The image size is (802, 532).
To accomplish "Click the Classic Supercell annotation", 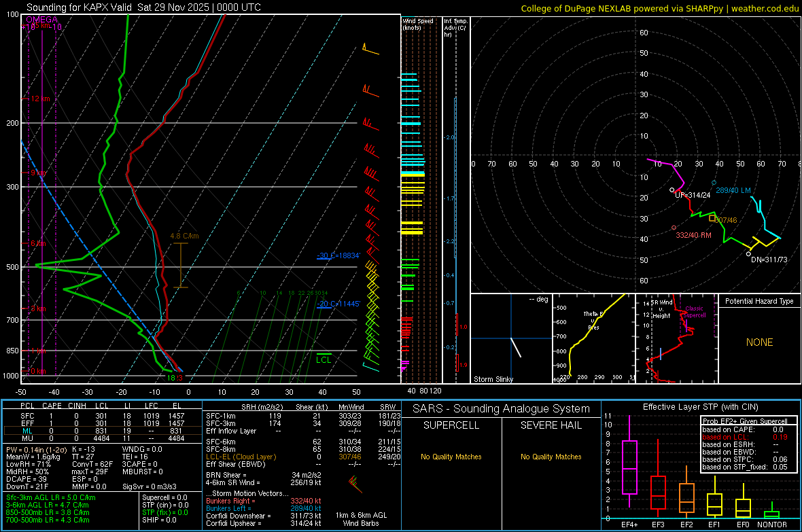I will point(694,312).
